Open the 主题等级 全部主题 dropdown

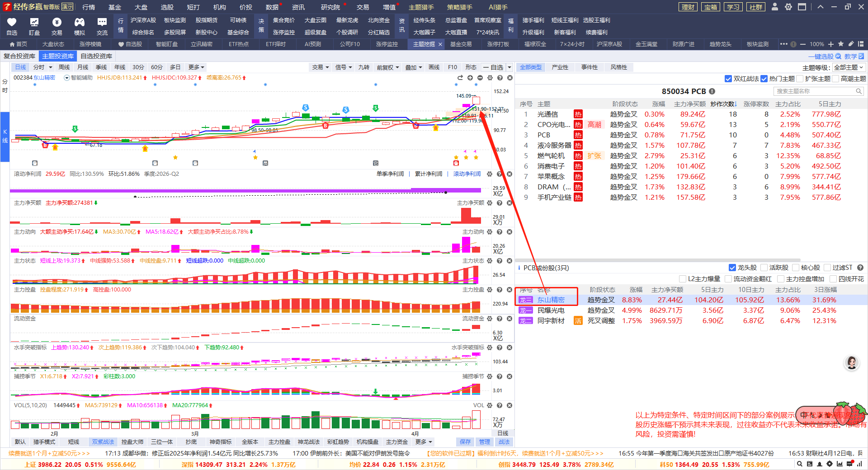(x=849, y=67)
